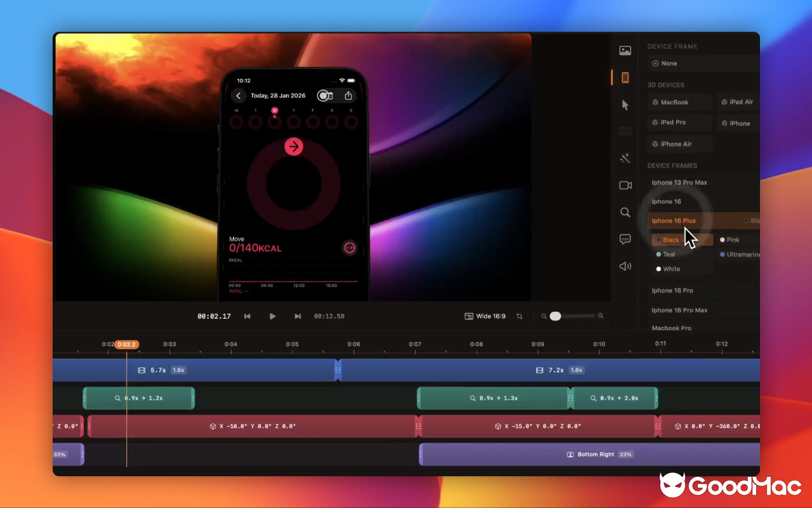The height and width of the screenshot is (508, 812).
Task: Open the device frame panel icon
Action: (625, 77)
